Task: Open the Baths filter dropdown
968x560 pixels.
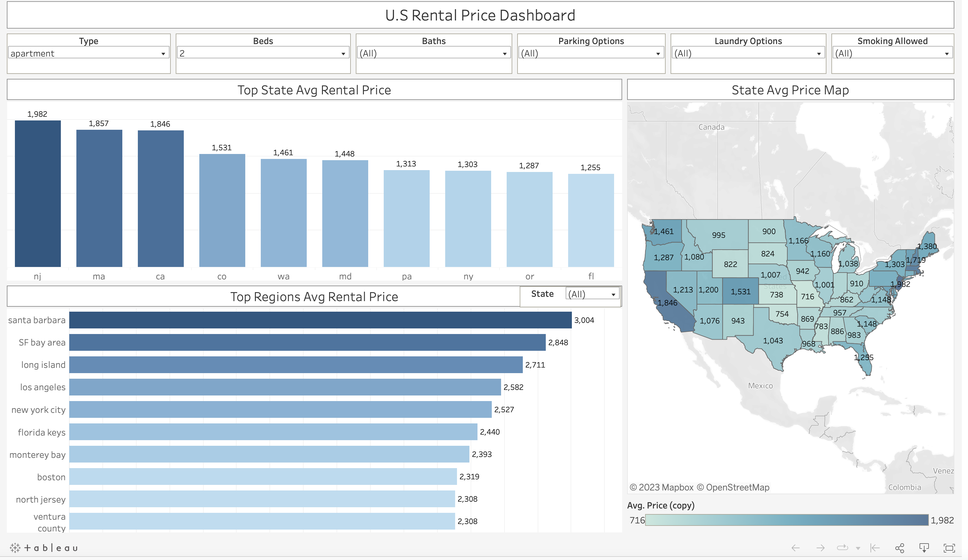Action: [x=504, y=54]
